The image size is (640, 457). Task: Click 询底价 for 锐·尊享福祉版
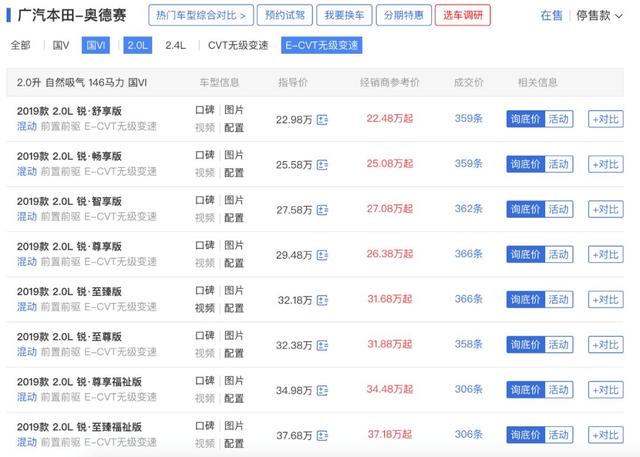(526, 390)
